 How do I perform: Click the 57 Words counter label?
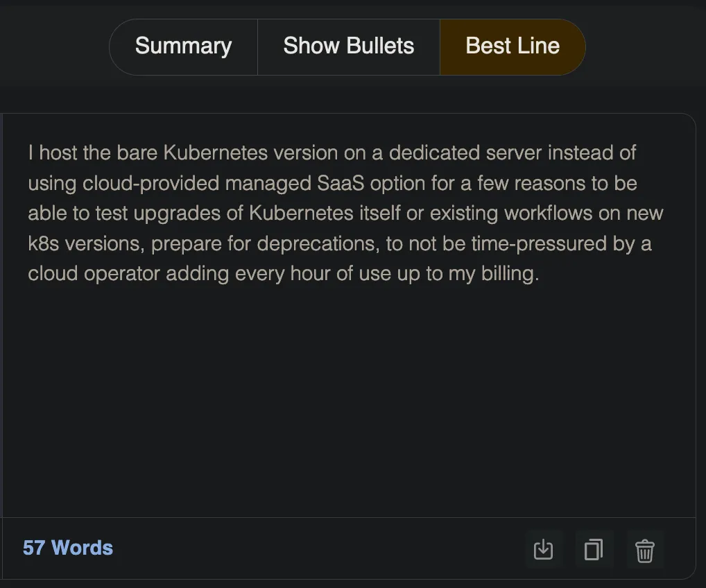(68, 548)
